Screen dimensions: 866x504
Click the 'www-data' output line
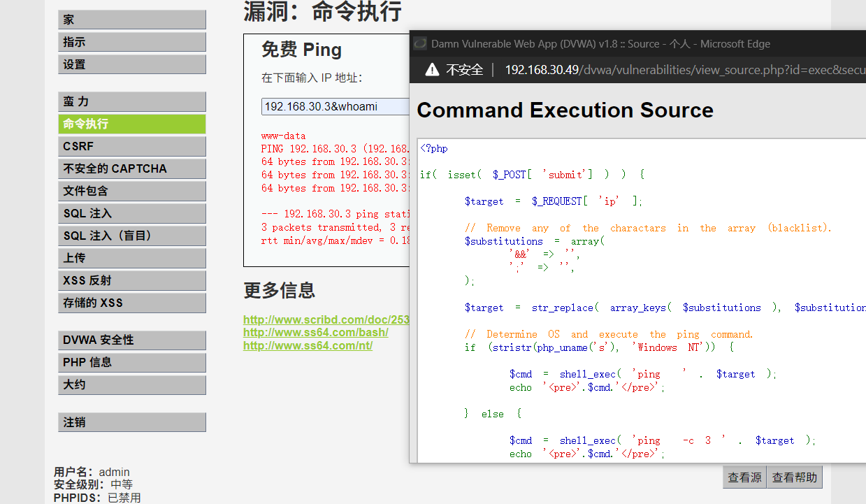283,136
